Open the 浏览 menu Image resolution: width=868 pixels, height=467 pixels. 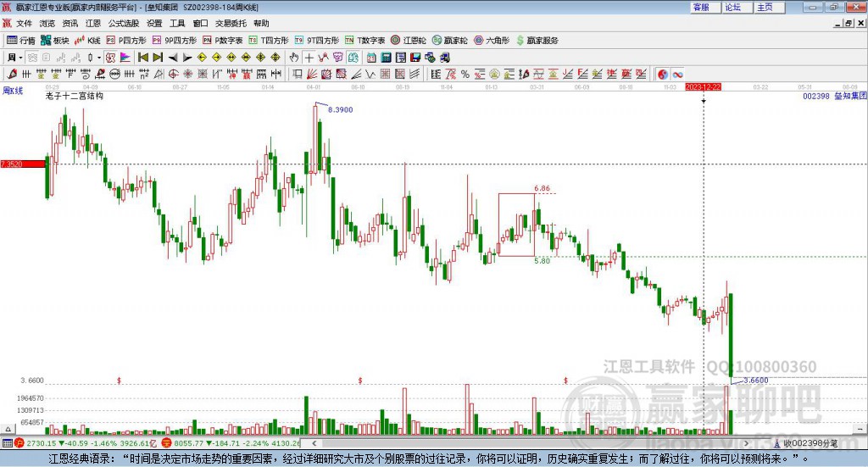47,23
